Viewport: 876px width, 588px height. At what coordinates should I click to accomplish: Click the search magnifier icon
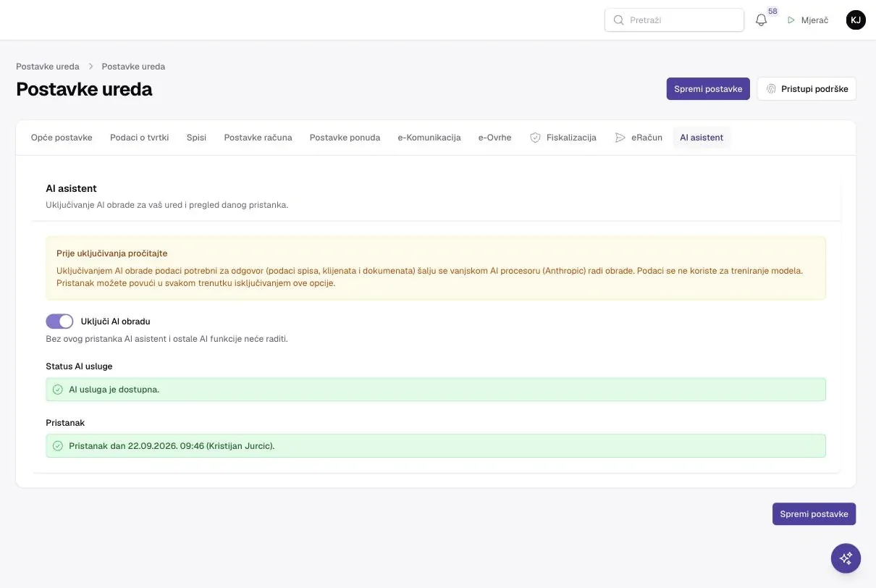pyautogui.click(x=618, y=20)
